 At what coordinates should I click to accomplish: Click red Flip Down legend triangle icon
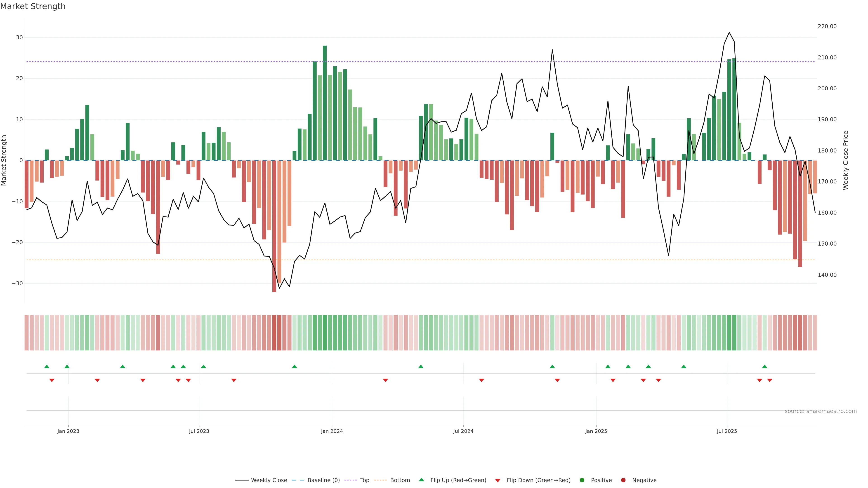[498, 481]
